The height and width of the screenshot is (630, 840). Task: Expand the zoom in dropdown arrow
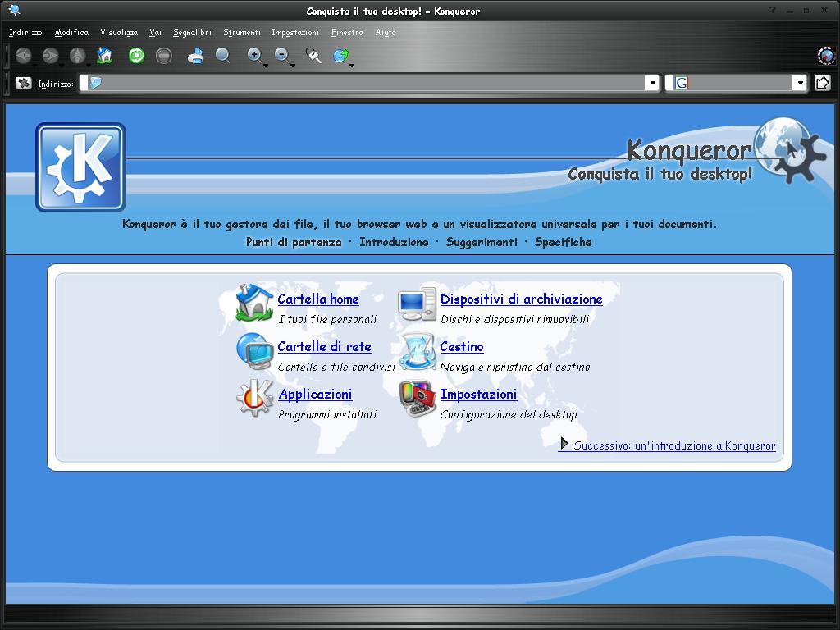[266, 66]
